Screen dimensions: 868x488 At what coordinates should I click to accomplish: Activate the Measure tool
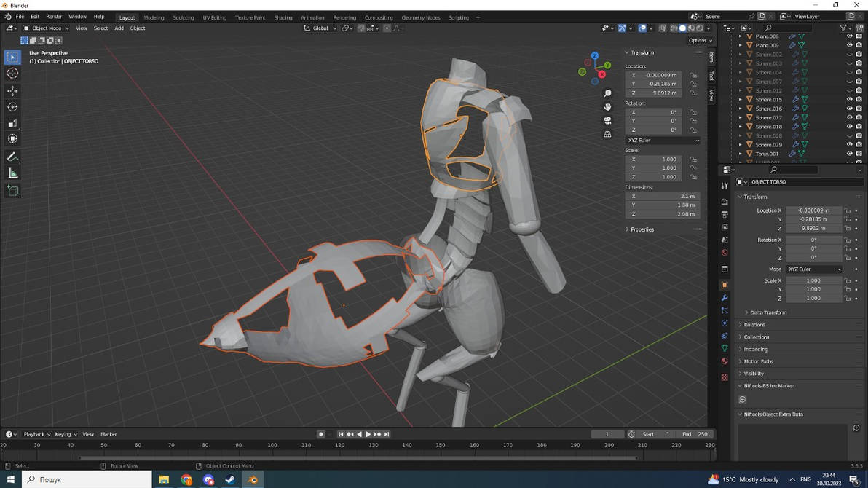(12, 173)
